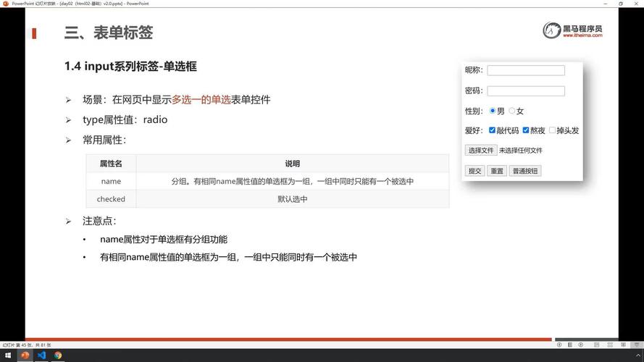Click the 性别 label in the form
The image size is (644, 362).
click(474, 111)
